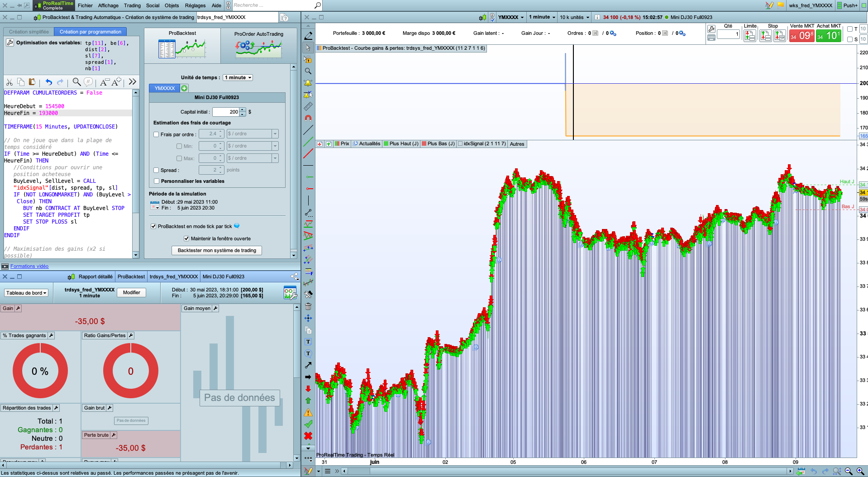Undo last edit in code editor

click(48, 82)
